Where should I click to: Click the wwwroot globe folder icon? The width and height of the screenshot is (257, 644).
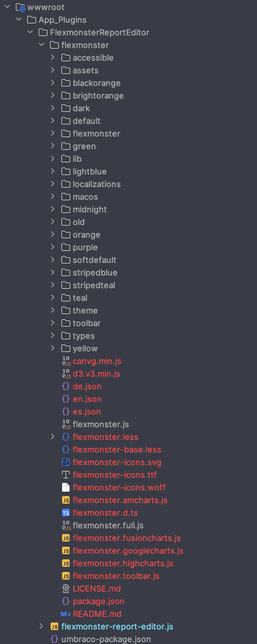[x=20, y=7]
